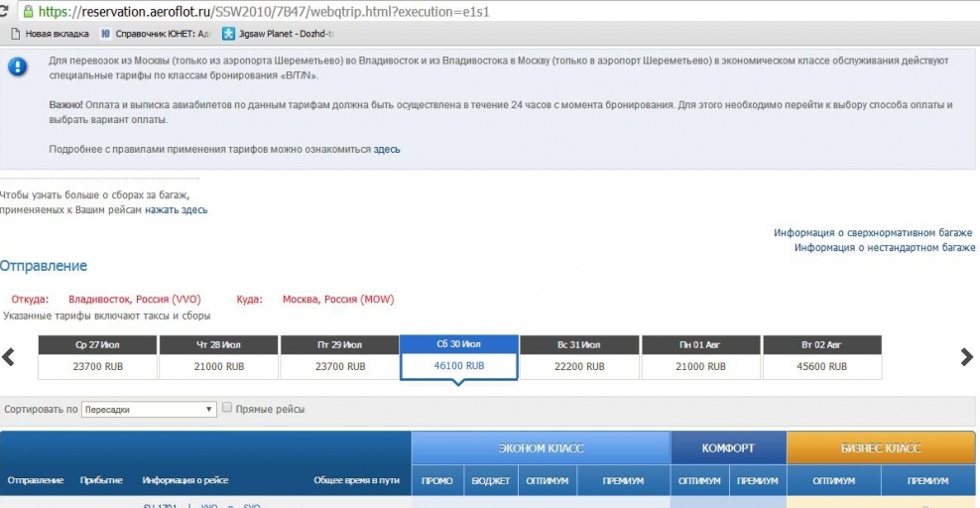Click the blue info exclamation icon
Screen dimensions: 980x508
point(17,67)
